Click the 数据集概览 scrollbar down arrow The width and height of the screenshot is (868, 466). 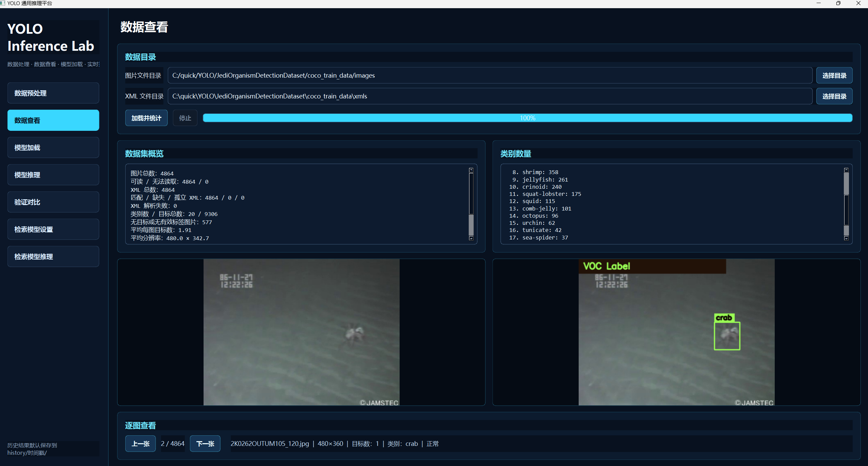pyautogui.click(x=471, y=238)
